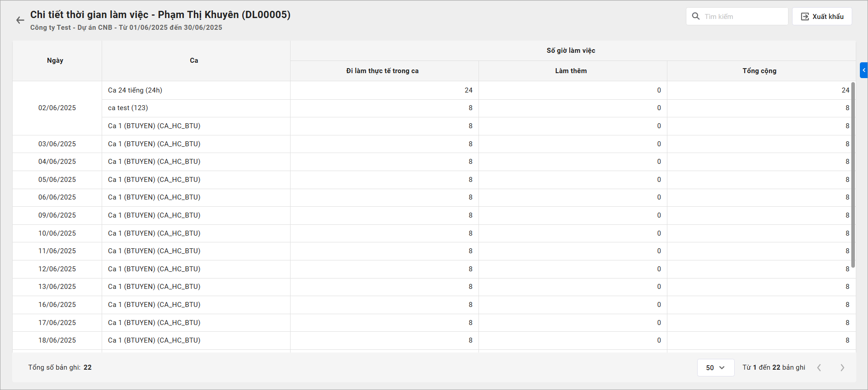Go to the next page arrow
The image size is (868, 390).
(842, 367)
